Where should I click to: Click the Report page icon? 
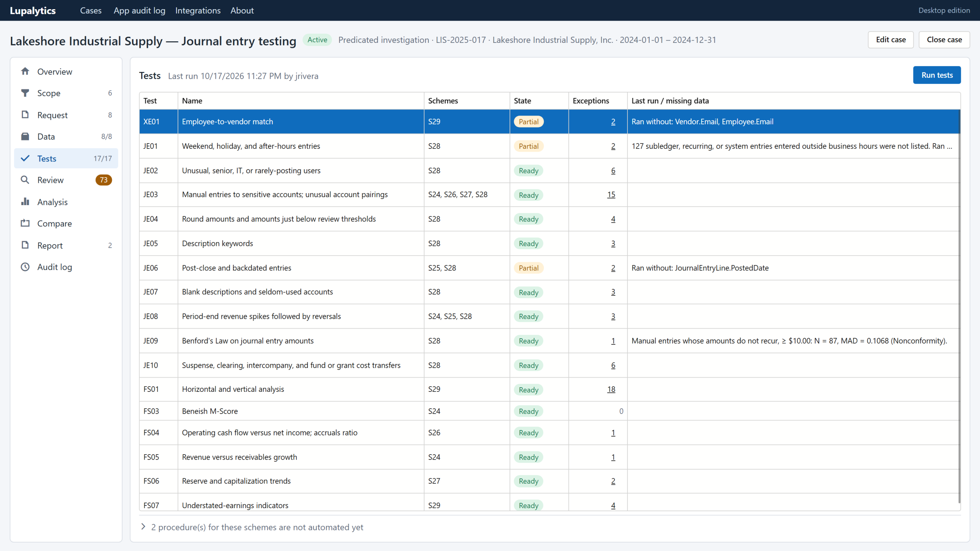25,245
